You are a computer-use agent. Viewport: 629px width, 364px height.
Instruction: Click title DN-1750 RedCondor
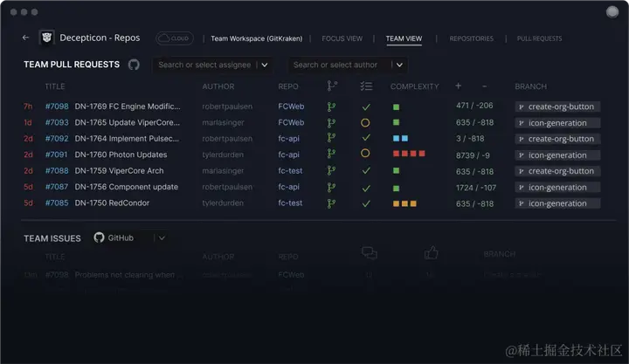pos(112,203)
